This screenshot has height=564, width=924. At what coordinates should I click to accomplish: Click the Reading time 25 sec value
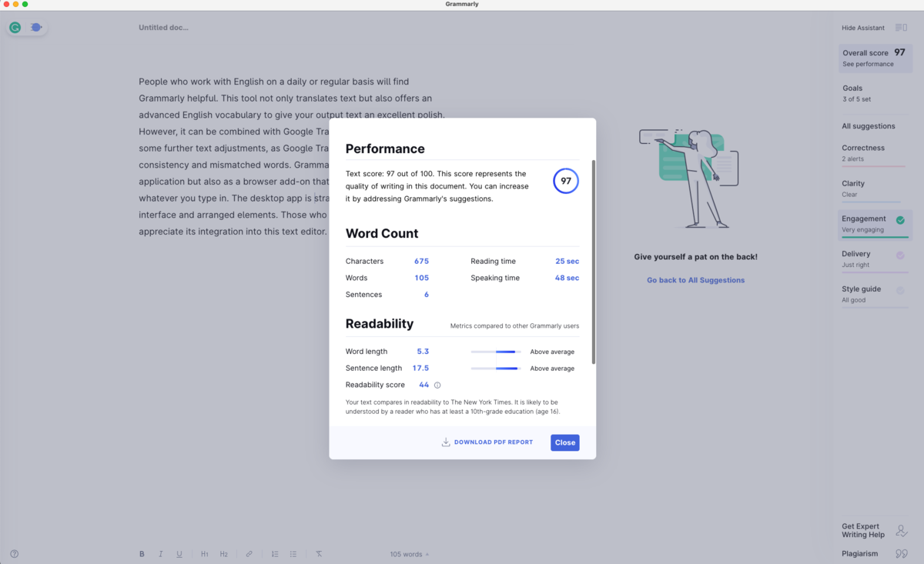tap(567, 262)
